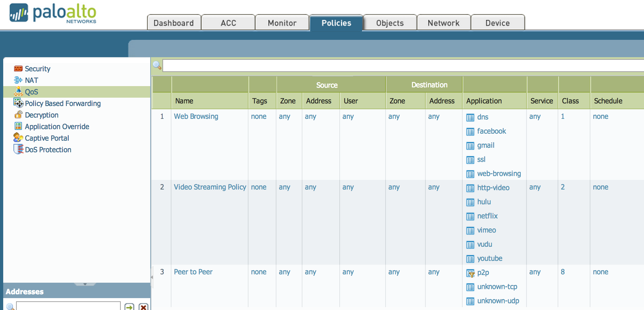Open the Web Browsing policy rule
644x310 pixels.
(x=196, y=116)
